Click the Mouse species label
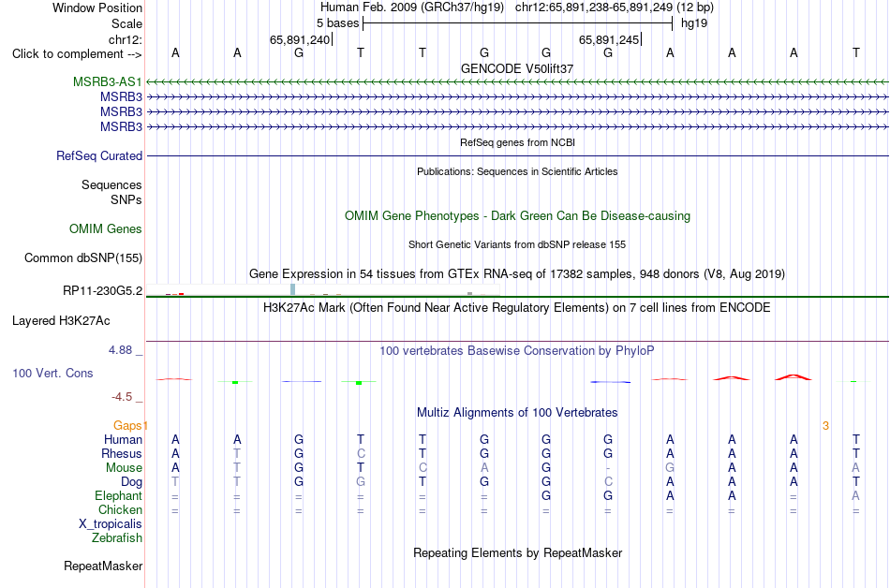The width and height of the screenshot is (890, 588). pos(125,468)
